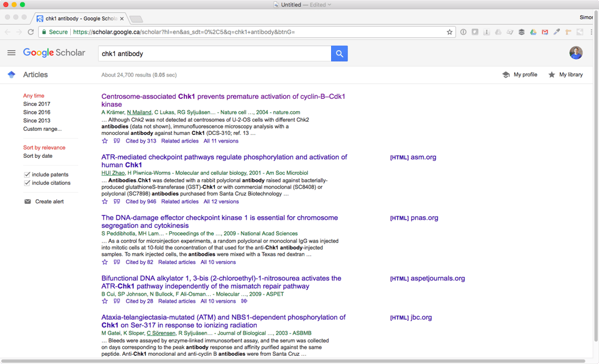Filter results to Since 2017

pyautogui.click(x=37, y=104)
